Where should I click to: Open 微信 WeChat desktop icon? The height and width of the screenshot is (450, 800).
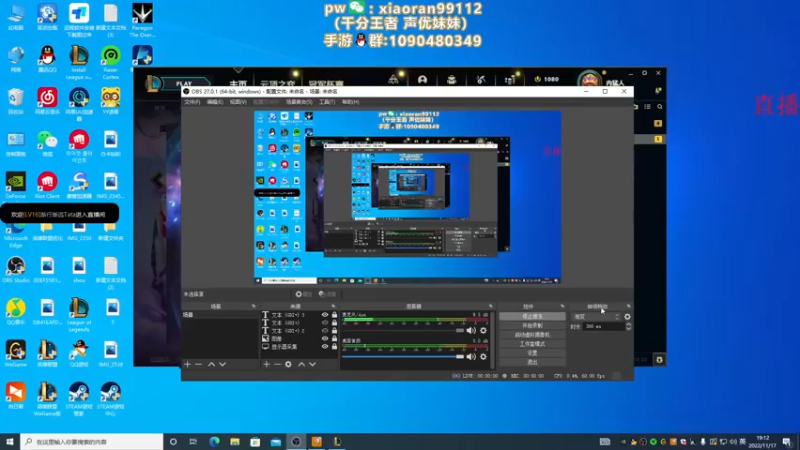coord(47,143)
